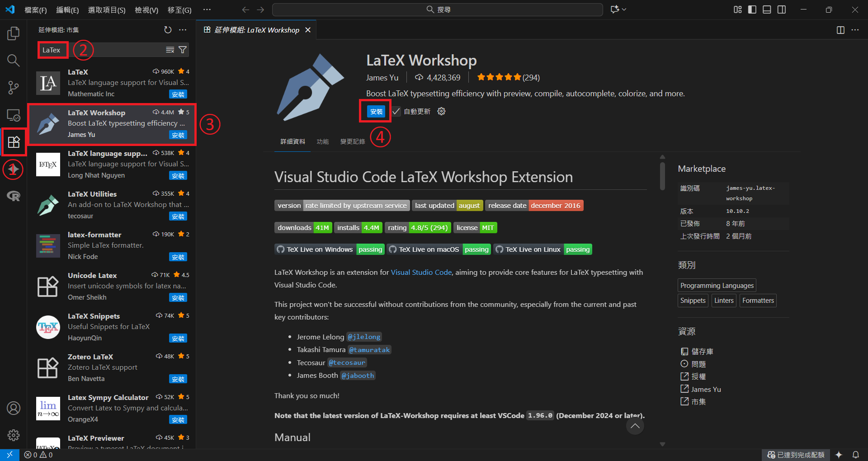The image size is (868, 461).
Task: Select Latex Sympy Calculator list item
Action: click(x=112, y=408)
